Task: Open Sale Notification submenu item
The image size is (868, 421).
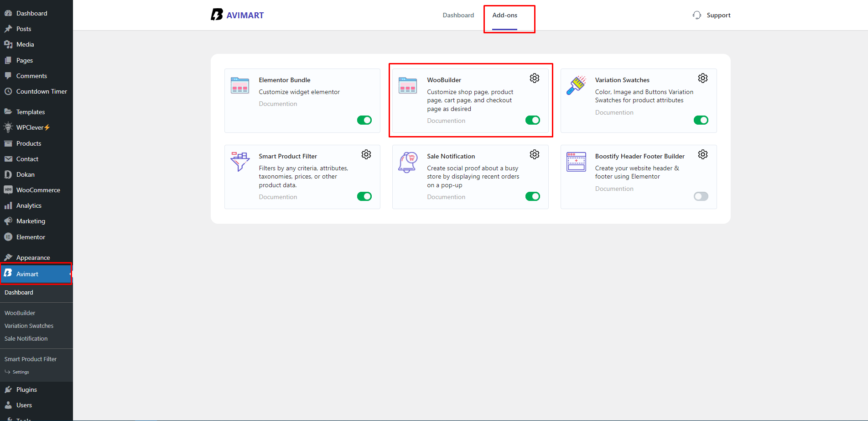Action: click(x=26, y=338)
